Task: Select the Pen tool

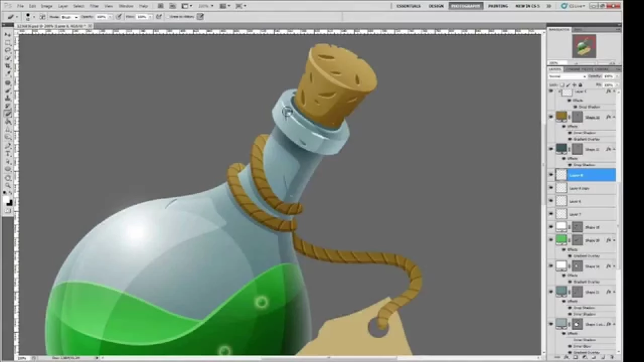Action: click(8, 146)
